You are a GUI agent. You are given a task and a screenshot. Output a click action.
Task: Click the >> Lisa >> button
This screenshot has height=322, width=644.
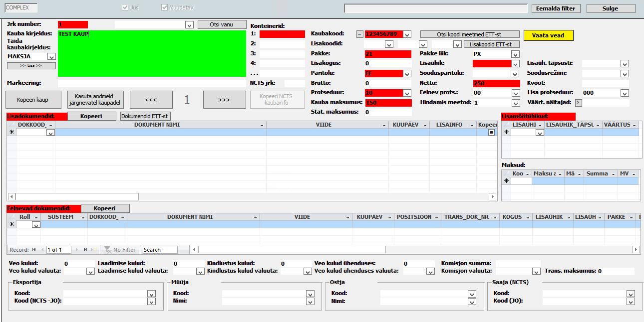point(31,66)
